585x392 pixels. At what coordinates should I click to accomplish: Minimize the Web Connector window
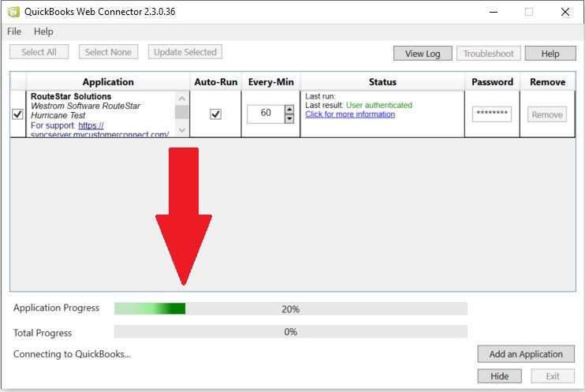click(x=494, y=12)
